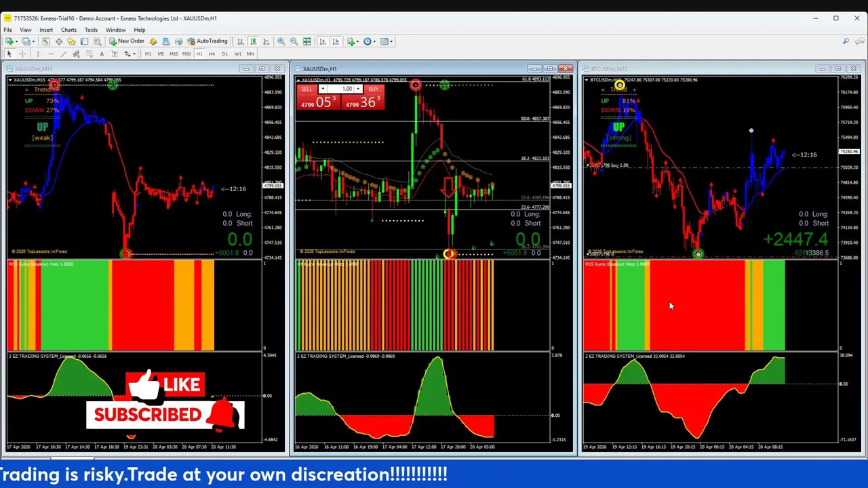Select the arrow Cursor tool
Image resolution: width=868 pixels, height=488 pixels.
click(9, 54)
